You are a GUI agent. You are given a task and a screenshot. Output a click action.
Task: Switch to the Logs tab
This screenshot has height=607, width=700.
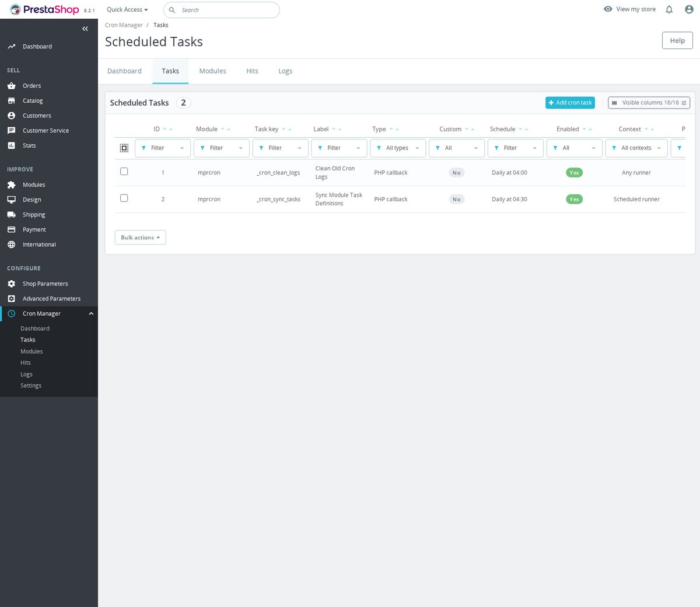285,71
